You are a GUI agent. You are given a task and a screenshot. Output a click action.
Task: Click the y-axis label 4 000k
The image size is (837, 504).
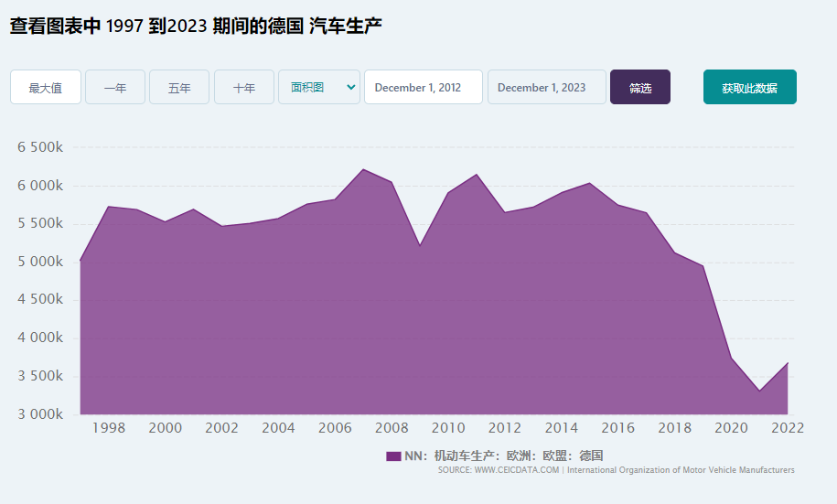[x=40, y=338]
